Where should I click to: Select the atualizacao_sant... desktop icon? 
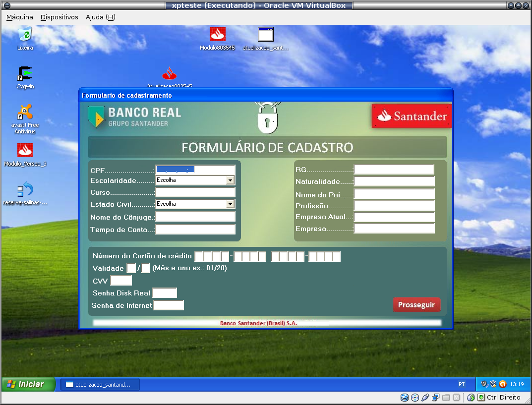pos(266,38)
